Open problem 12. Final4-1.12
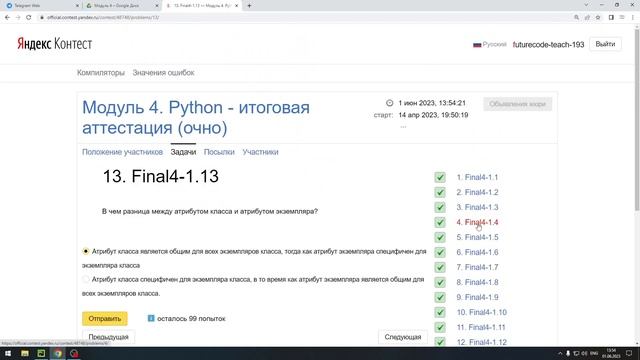The image size is (640, 360). [x=482, y=342]
